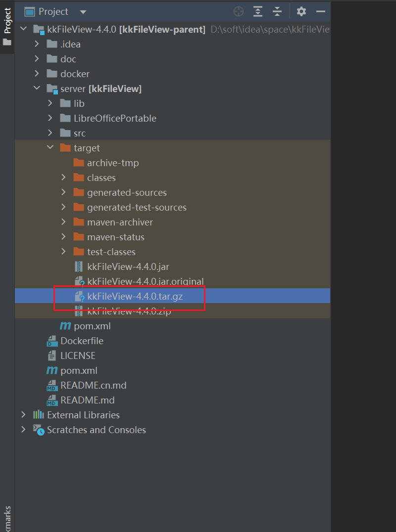Image resolution: width=396 pixels, height=532 pixels.
Task: Expand the generated-test-sources folder
Action: coord(63,207)
